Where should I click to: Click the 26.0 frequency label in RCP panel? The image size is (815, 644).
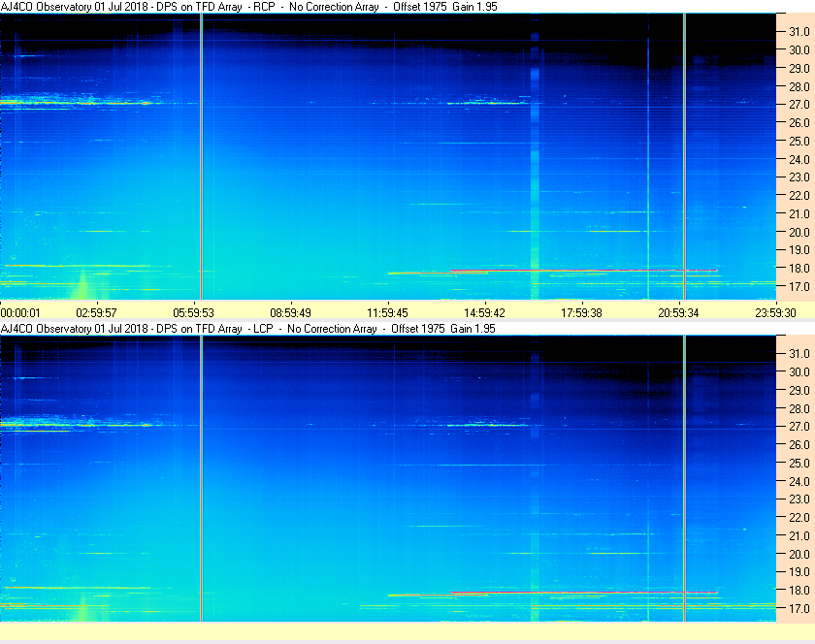799,122
